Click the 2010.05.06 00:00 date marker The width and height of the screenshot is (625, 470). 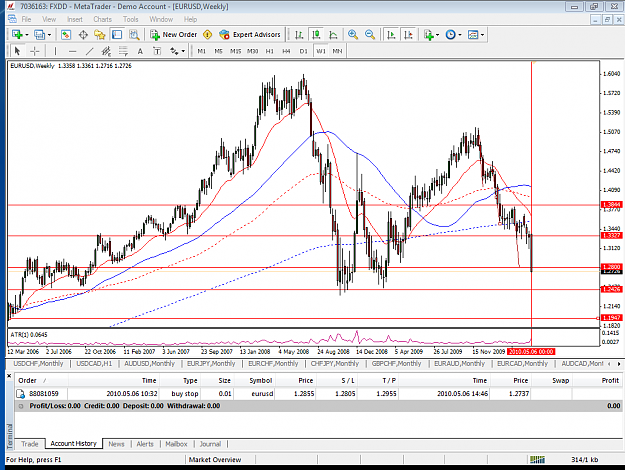tap(531, 352)
